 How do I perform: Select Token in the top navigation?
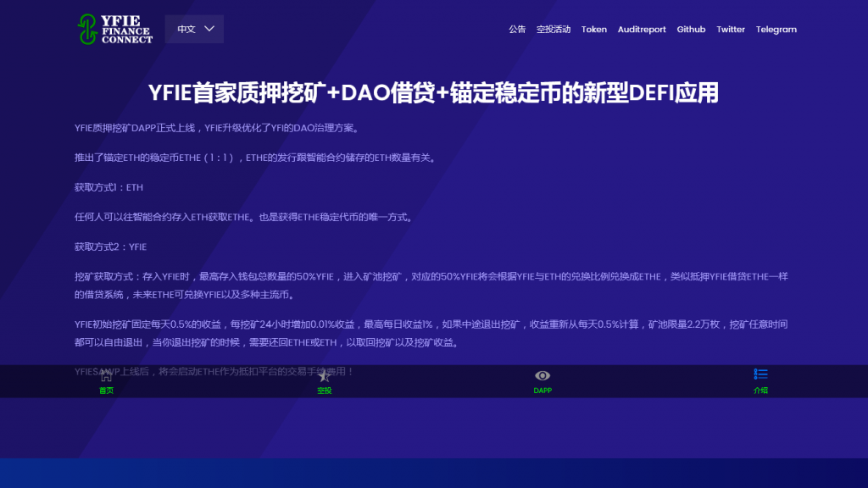[593, 29]
